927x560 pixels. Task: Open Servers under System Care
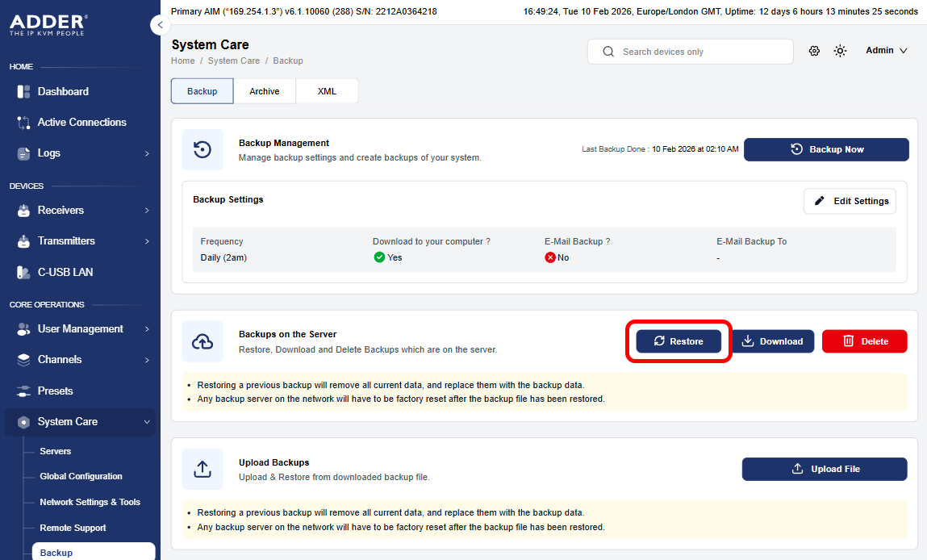(56, 451)
